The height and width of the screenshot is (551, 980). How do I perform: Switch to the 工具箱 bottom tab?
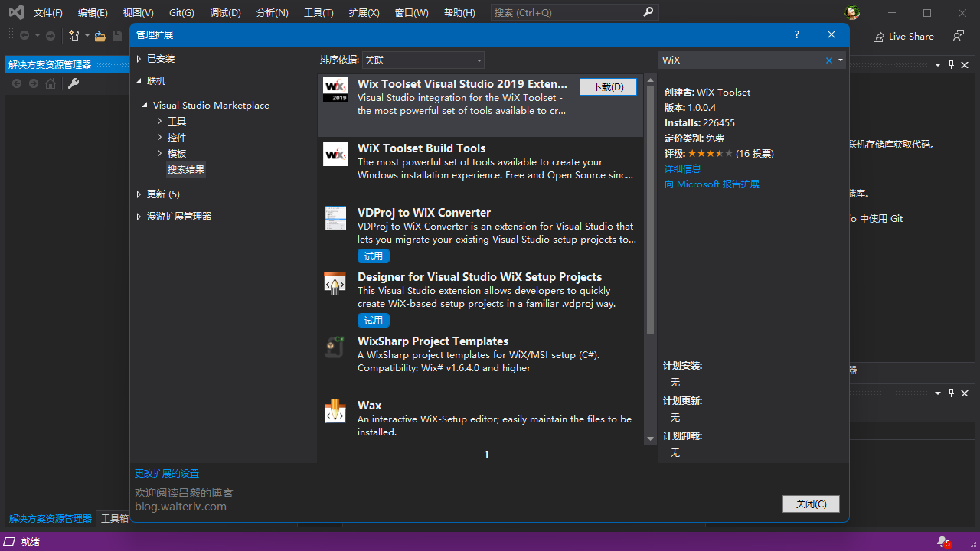pyautogui.click(x=115, y=519)
